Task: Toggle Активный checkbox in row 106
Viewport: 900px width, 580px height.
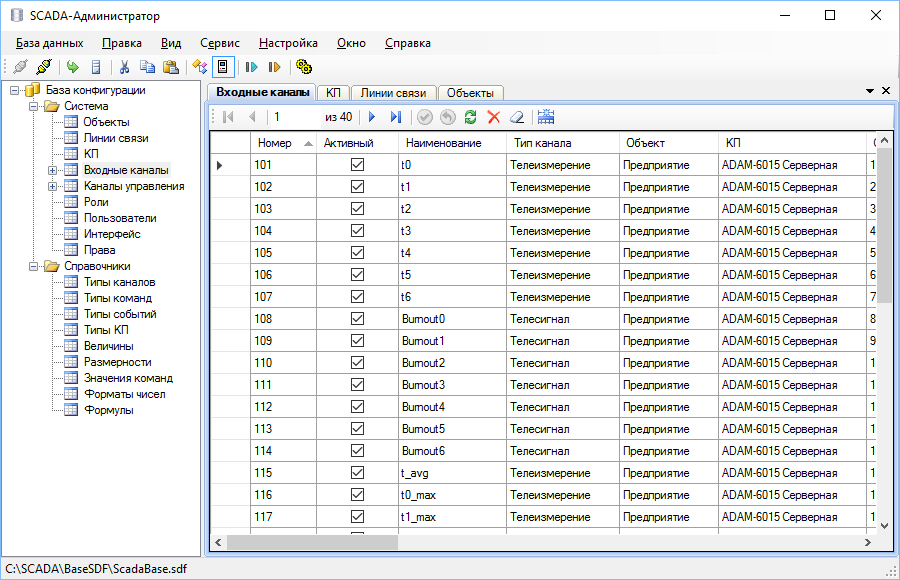Action: [357, 274]
